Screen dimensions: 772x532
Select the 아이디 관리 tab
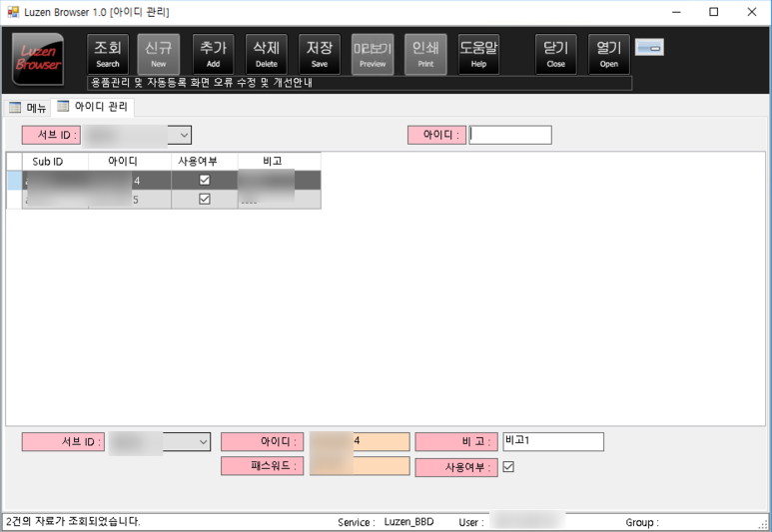[x=91, y=107]
